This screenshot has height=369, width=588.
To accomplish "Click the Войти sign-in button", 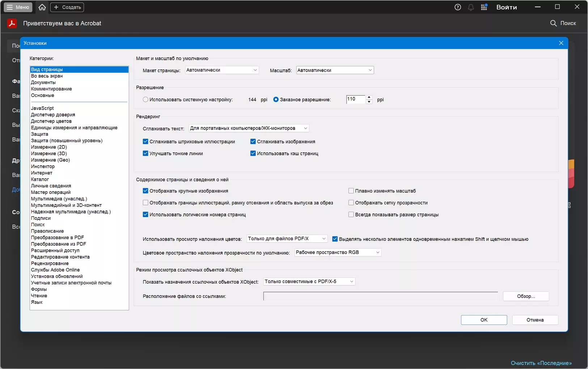I will 507,7.
